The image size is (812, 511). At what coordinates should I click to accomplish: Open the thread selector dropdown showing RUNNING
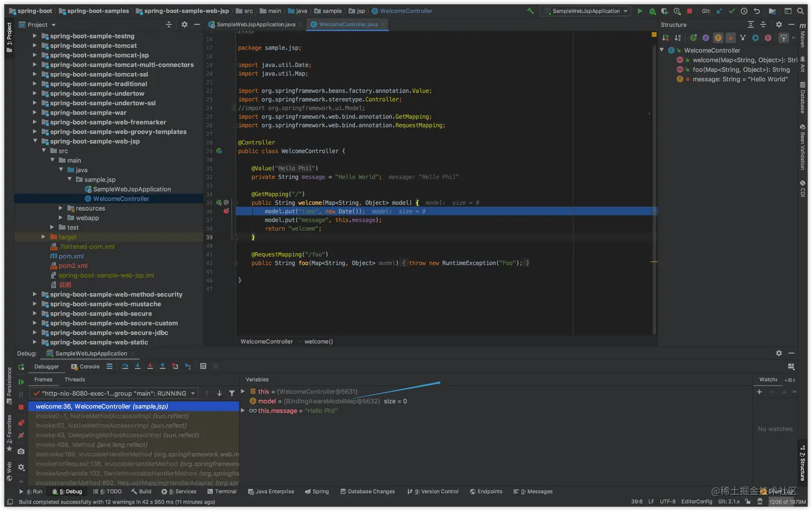coord(114,393)
